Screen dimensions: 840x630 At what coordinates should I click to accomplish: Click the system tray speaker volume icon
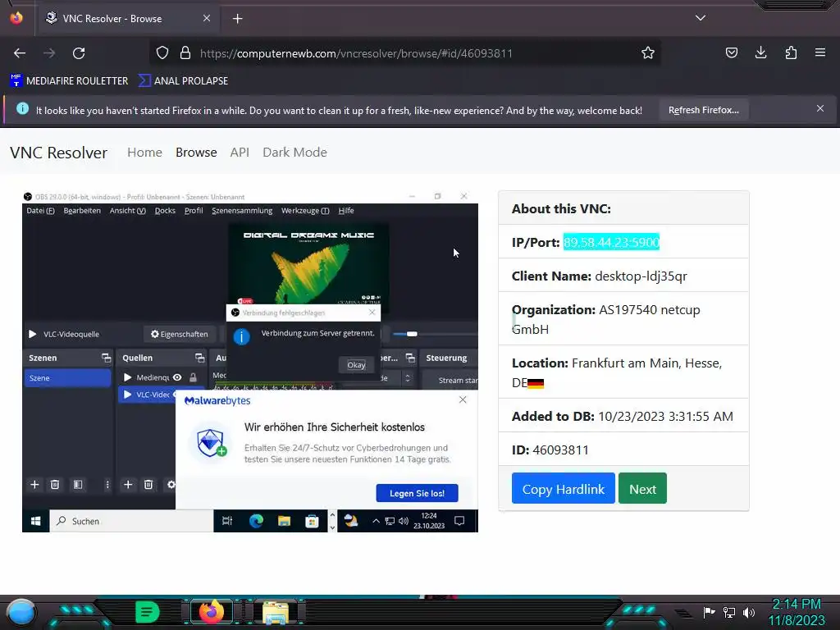749,612
